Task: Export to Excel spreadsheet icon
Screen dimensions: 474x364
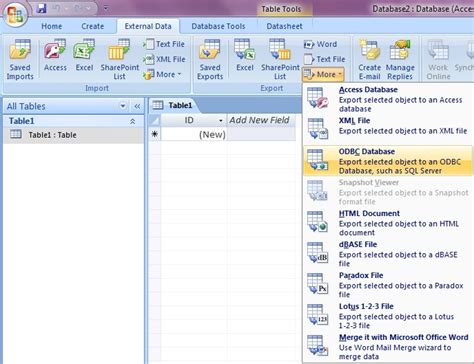Action: [245, 55]
